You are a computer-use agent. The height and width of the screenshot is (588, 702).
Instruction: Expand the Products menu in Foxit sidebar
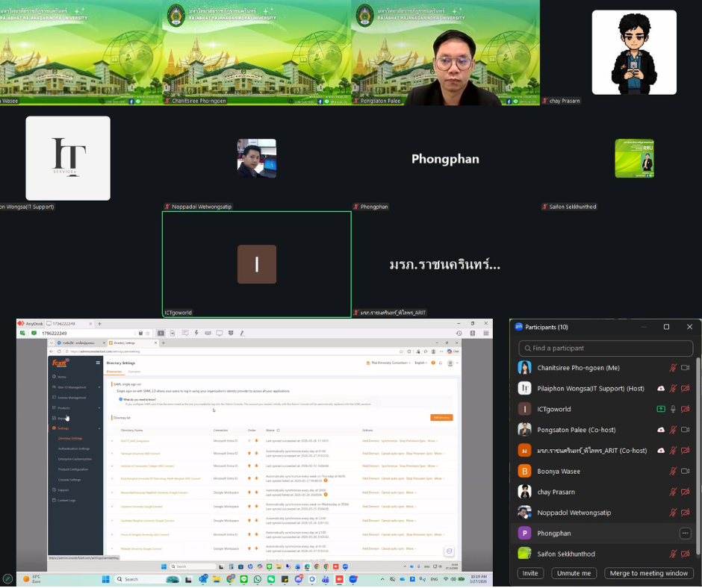64,408
